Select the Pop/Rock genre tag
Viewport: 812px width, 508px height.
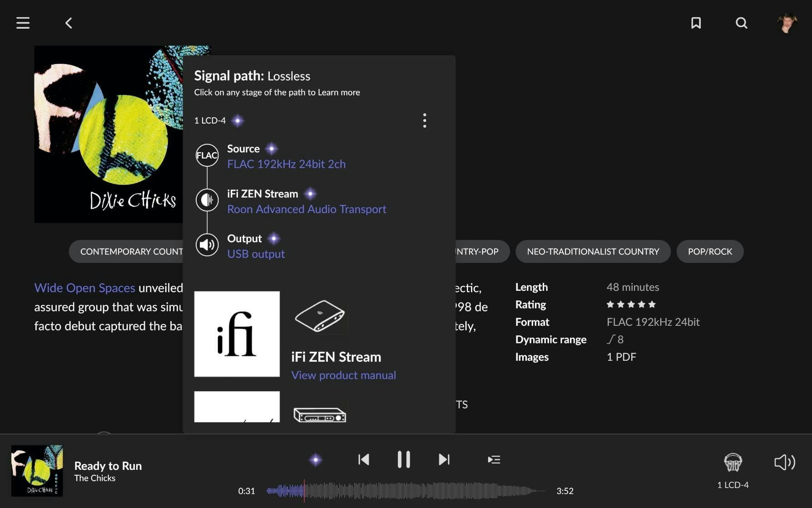[710, 252]
